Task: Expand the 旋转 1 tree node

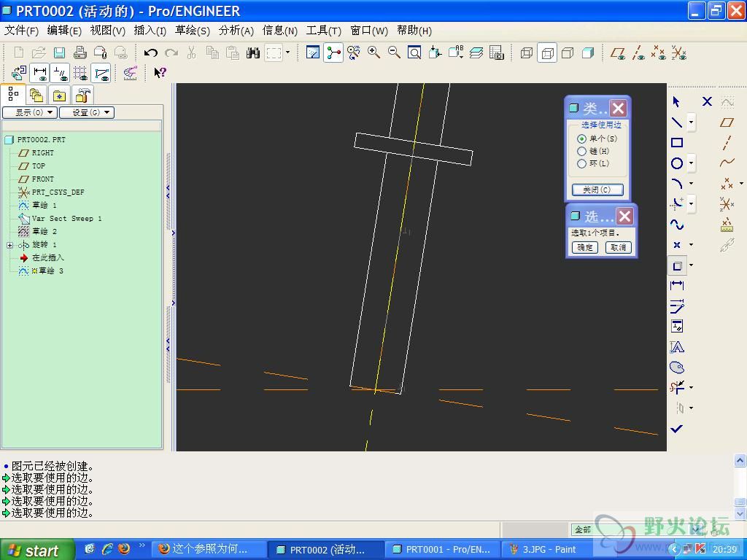Action: (9, 245)
